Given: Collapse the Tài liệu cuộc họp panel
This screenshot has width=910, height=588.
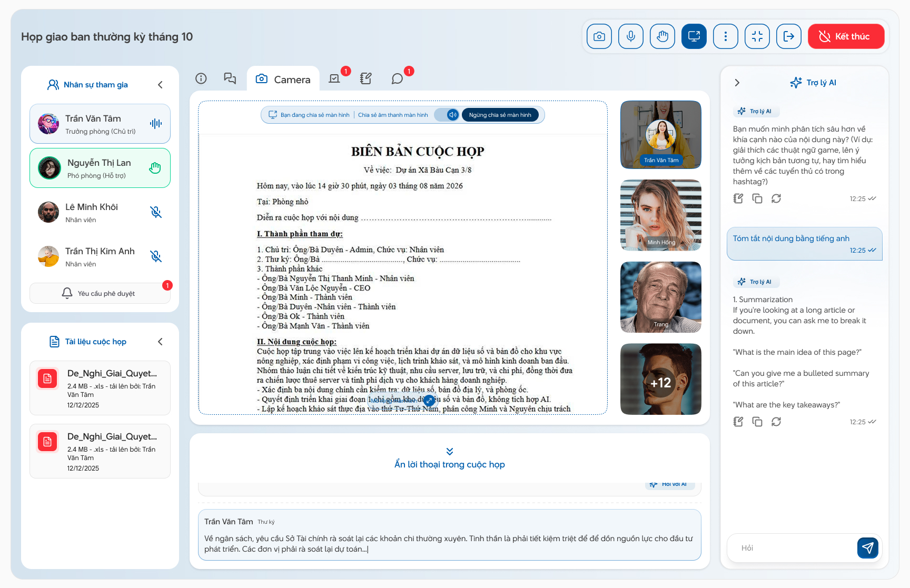Looking at the screenshot, I should coord(160,342).
